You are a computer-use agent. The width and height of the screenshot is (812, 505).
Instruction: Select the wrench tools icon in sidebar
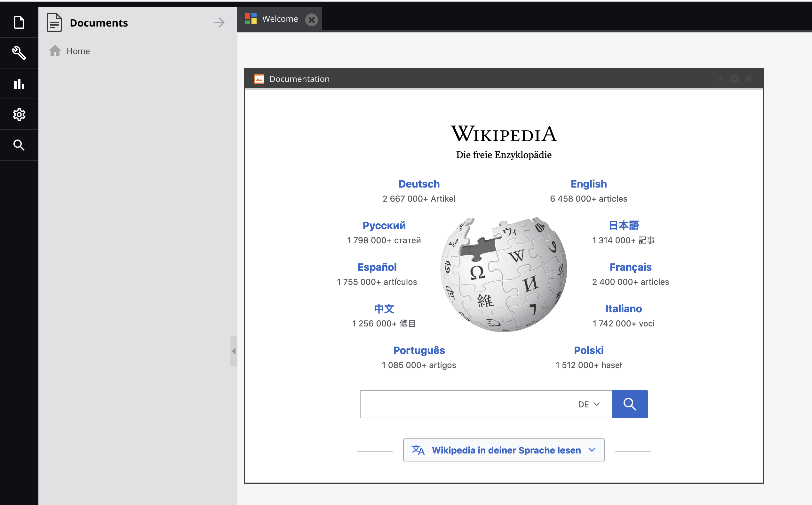point(19,53)
